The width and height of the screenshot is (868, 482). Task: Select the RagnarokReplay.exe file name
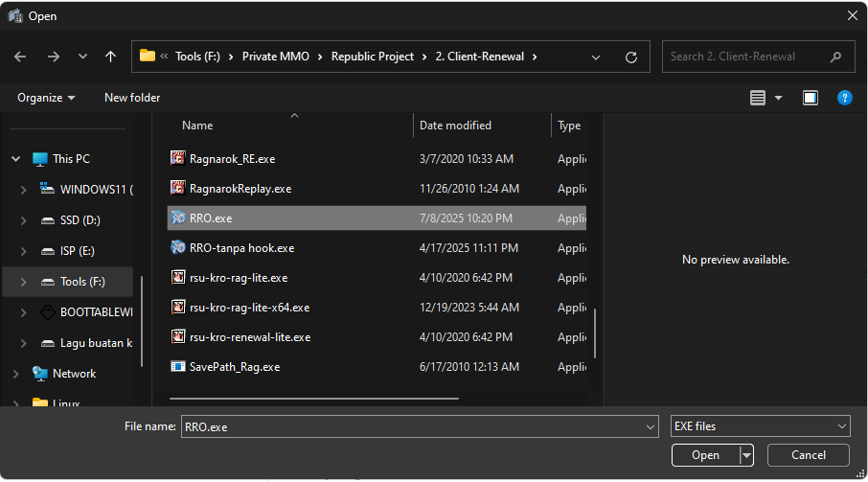pyautogui.click(x=240, y=189)
